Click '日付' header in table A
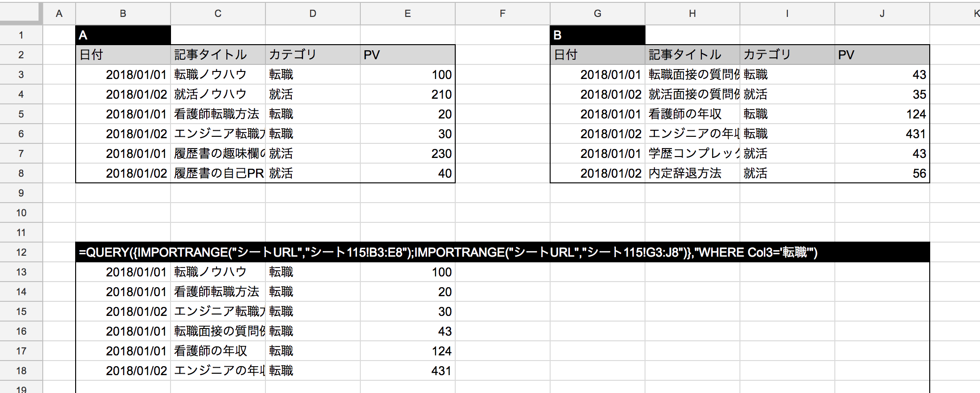This screenshot has width=980, height=393. tap(123, 55)
